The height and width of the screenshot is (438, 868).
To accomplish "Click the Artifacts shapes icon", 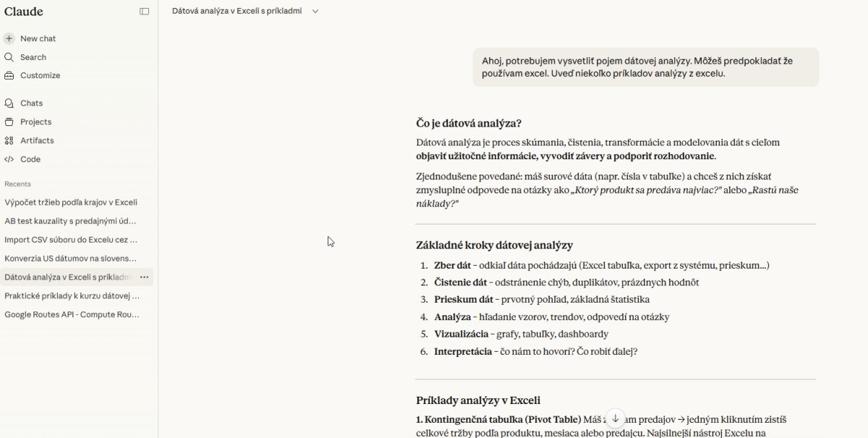I will [9, 140].
